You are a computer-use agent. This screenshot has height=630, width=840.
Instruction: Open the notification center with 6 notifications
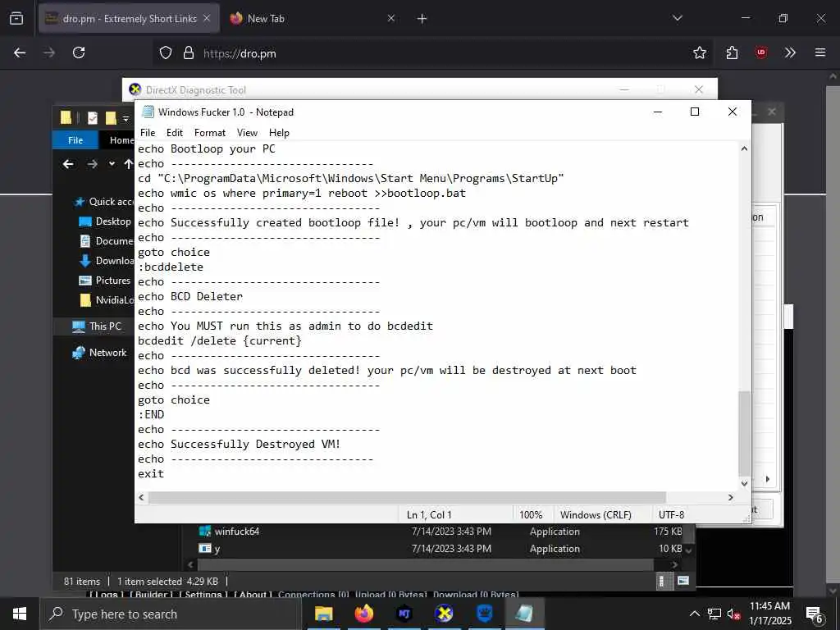[815, 614]
